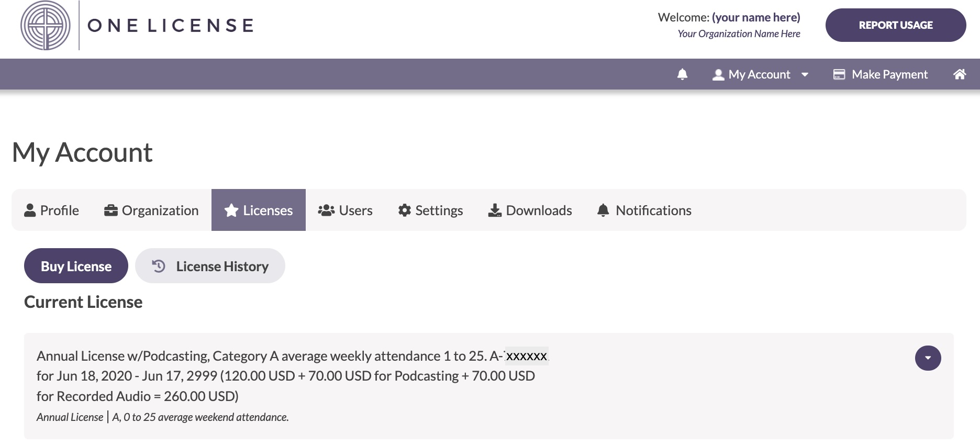Image resolution: width=980 pixels, height=445 pixels.
Task: View License History
Action: (210, 266)
